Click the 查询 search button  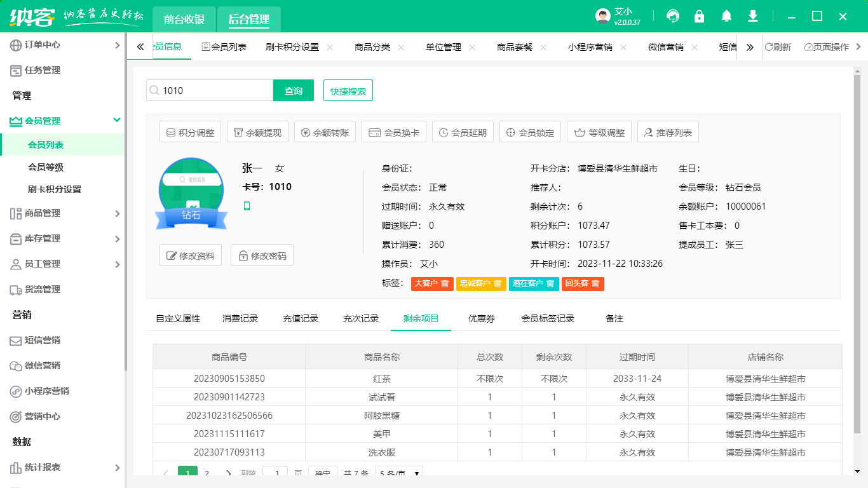pos(294,91)
